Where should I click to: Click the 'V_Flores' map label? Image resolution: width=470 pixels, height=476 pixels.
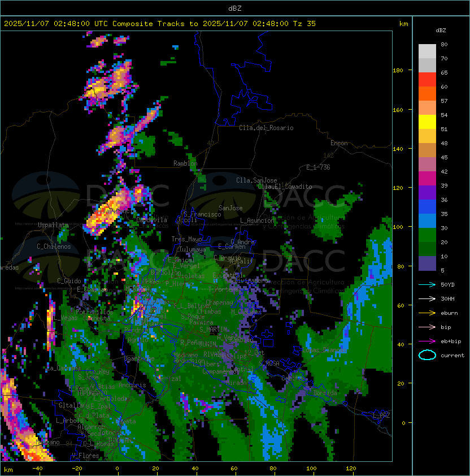coord(85,456)
